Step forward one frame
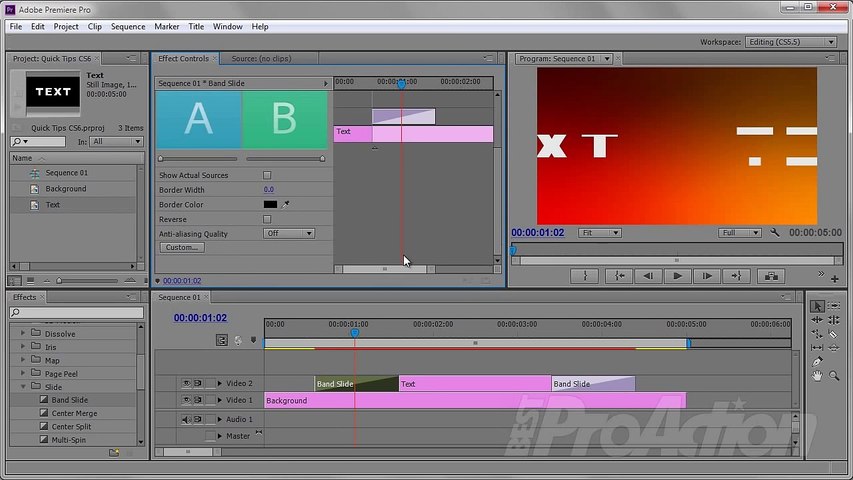Screen dimensions: 853x480 point(707,276)
